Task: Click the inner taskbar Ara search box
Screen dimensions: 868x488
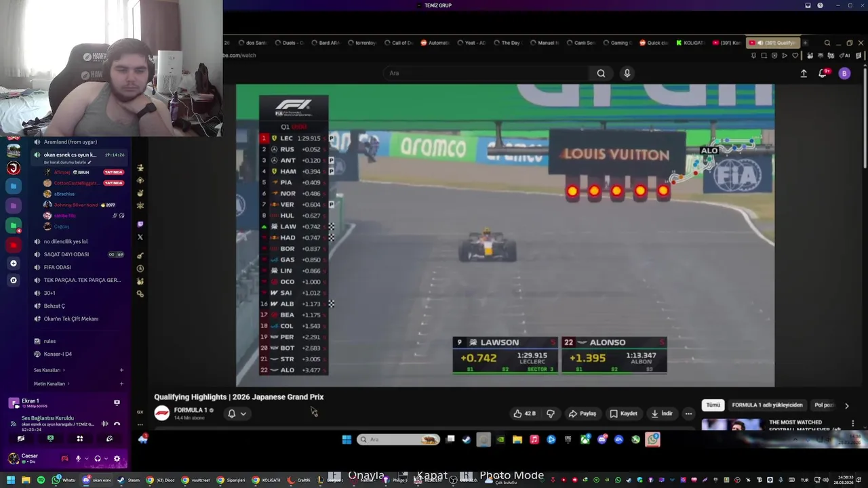Action: tap(398, 439)
